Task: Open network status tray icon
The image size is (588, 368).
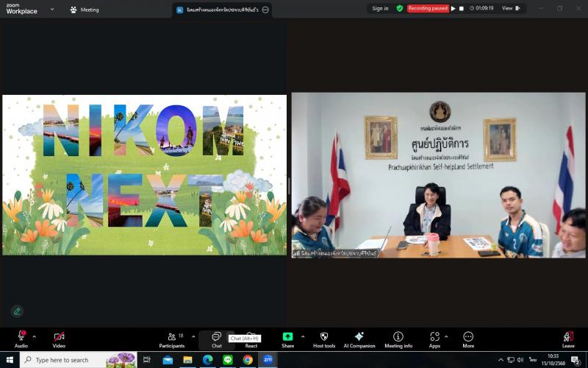Action: pyautogui.click(x=511, y=360)
